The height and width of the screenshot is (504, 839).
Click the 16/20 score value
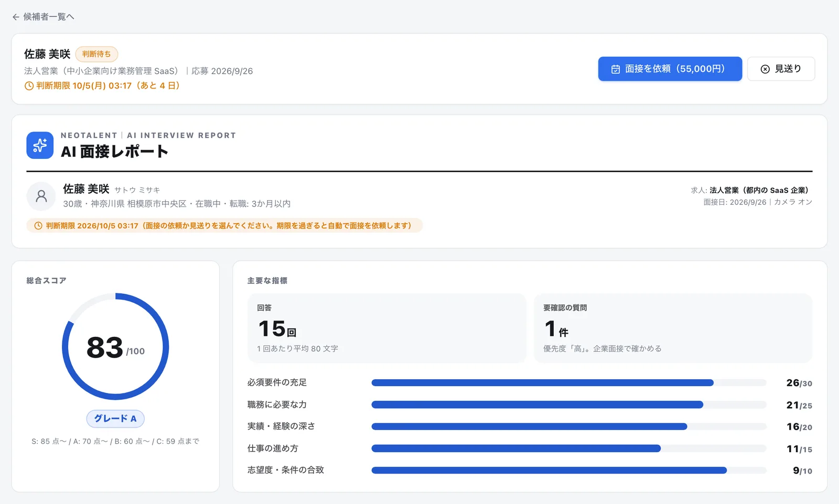pyautogui.click(x=799, y=426)
